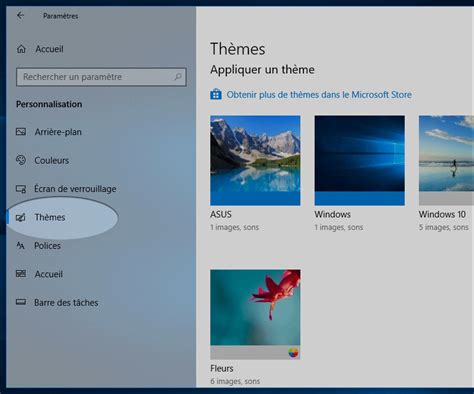Click the '5 images, sons' text
The width and height of the screenshot is (474, 394).
click(x=443, y=227)
